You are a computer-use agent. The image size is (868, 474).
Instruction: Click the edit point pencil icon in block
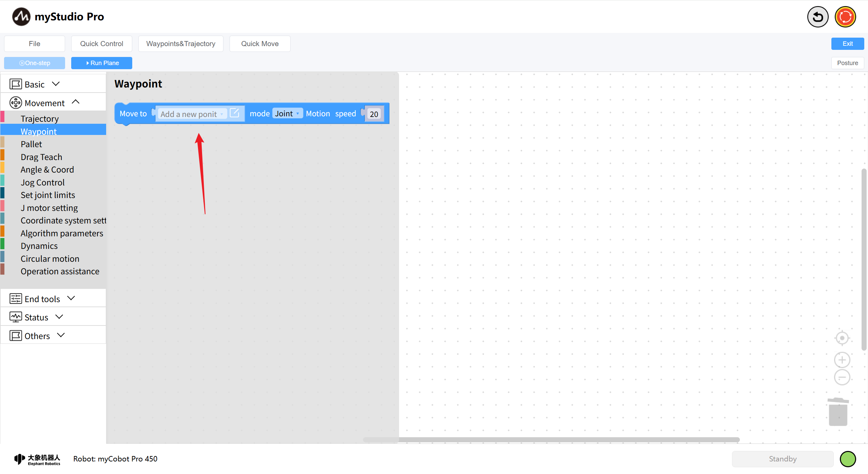(235, 113)
